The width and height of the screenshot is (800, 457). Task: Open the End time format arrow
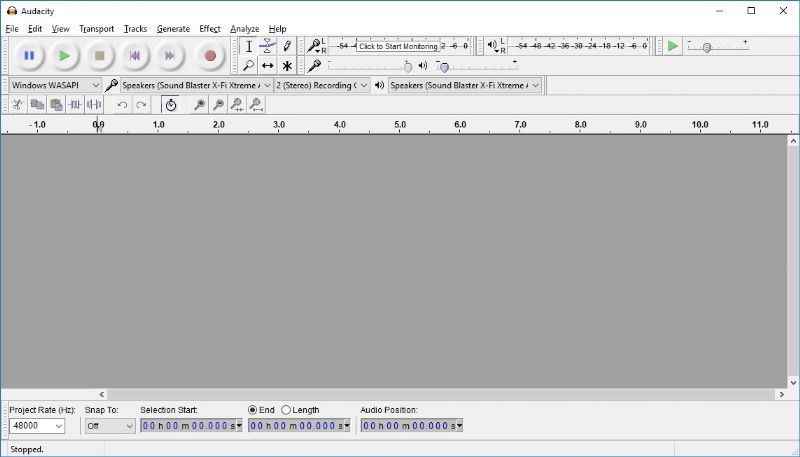pos(347,426)
